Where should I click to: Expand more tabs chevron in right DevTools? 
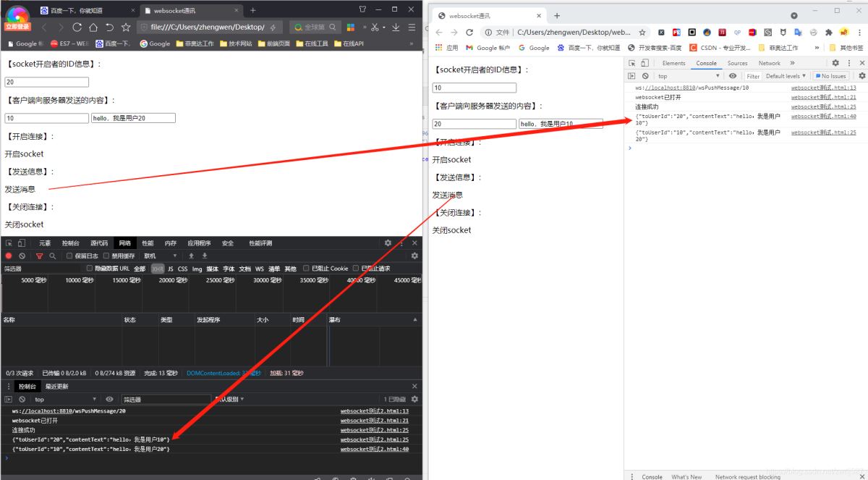click(792, 63)
